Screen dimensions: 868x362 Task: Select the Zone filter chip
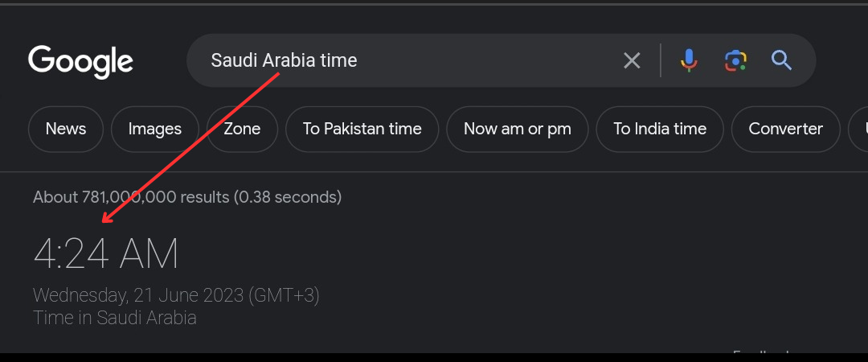click(x=242, y=129)
